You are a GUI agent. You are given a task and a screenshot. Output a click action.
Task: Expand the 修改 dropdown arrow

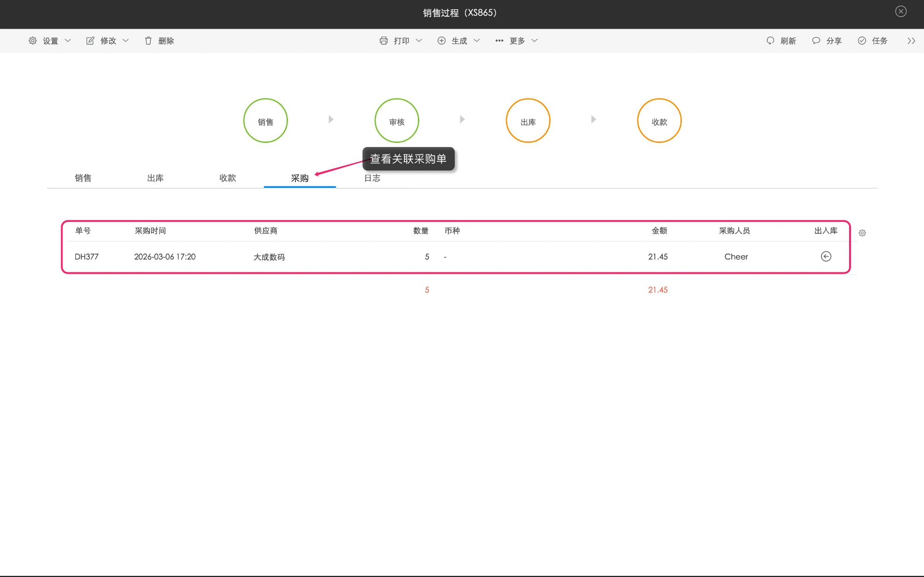pos(126,41)
